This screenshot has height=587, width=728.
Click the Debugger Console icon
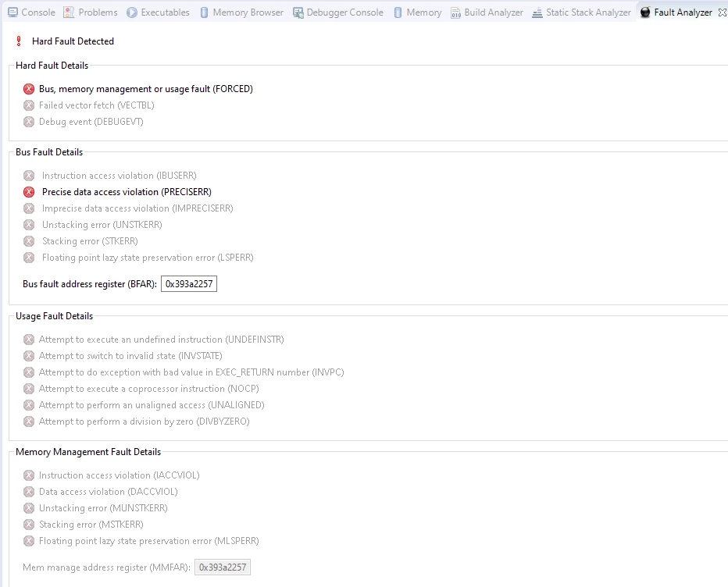[298, 12]
